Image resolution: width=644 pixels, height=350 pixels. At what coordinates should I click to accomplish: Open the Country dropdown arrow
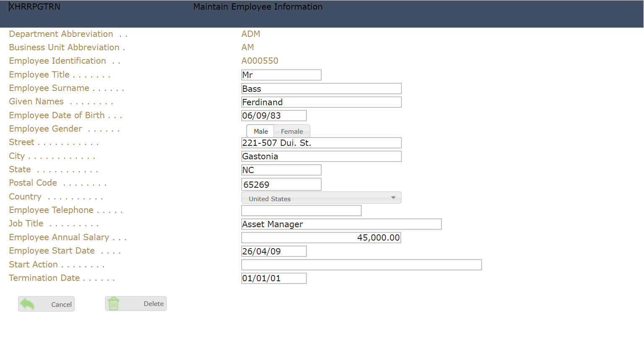(393, 198)
